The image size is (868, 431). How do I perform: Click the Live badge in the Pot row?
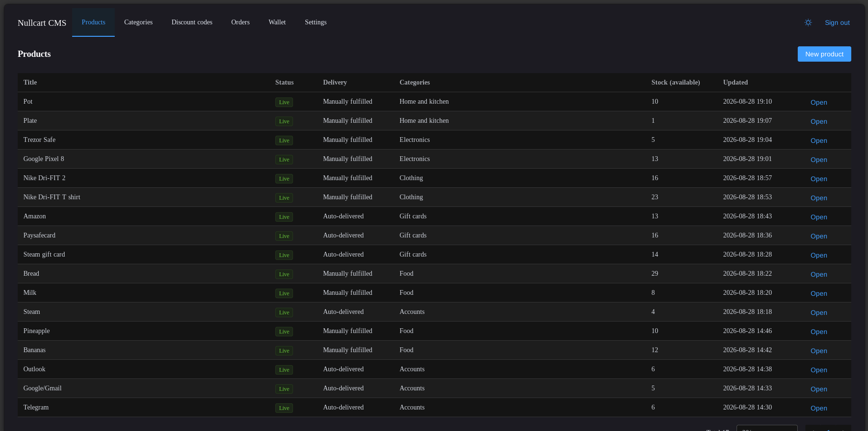point(284,102)
